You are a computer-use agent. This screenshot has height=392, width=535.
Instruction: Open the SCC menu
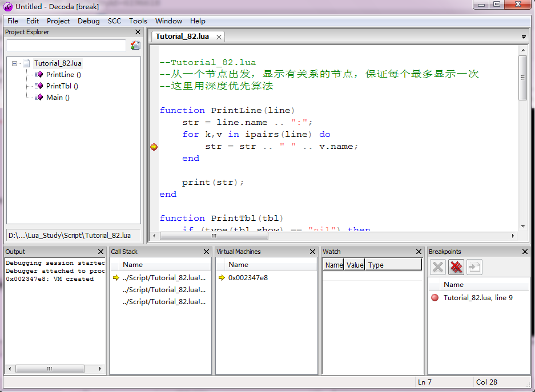pyautogui.click(x=114, y=21)
